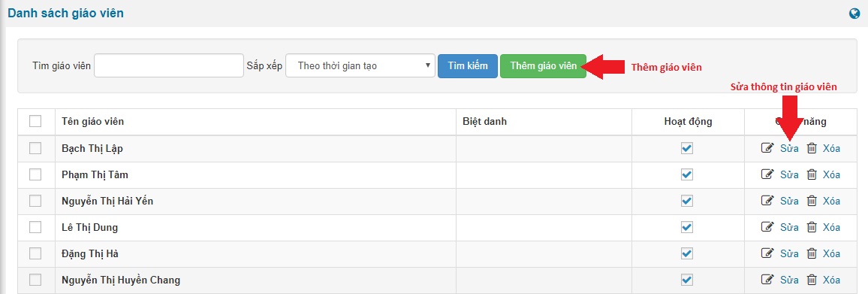This screenshot has height=294, width=868.
Task: Tick the select-all checkbox in table header
Action: [35, 121]
